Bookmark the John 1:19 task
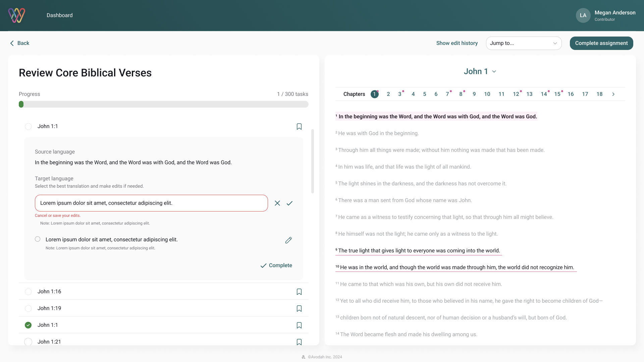 pos(299,308)
